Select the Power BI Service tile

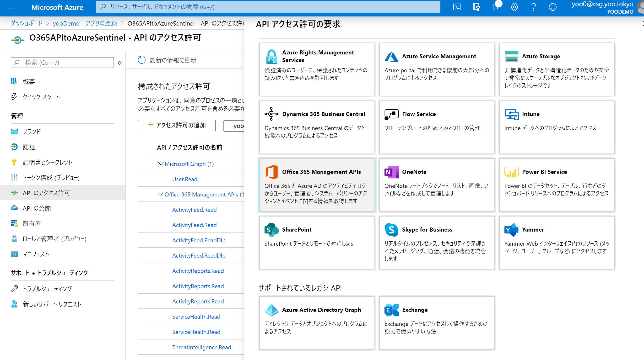click(x=557, y=185)
